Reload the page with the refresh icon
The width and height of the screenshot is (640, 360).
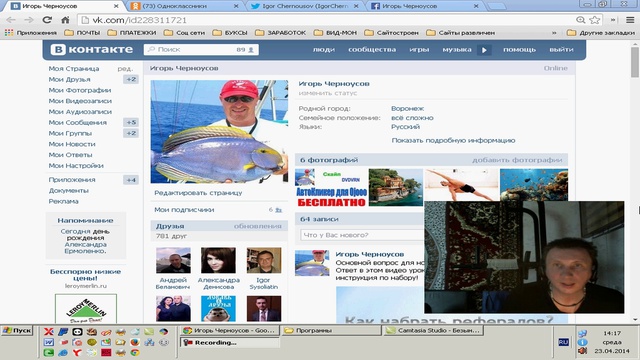(47, 20)
